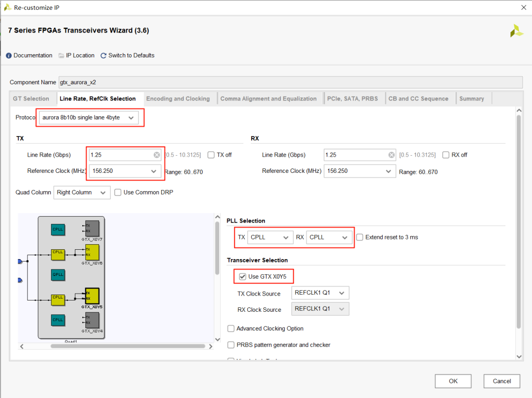Switch to the Encoding and Clocking tab
532x398 pixels.
(178, 98)
